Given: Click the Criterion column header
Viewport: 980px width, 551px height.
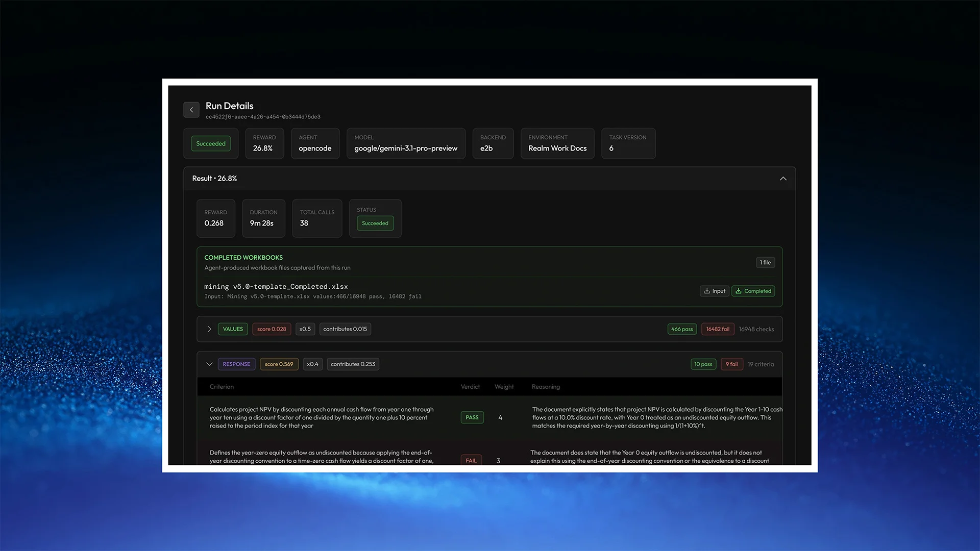Looking at the screenshot, I should 222,387.
